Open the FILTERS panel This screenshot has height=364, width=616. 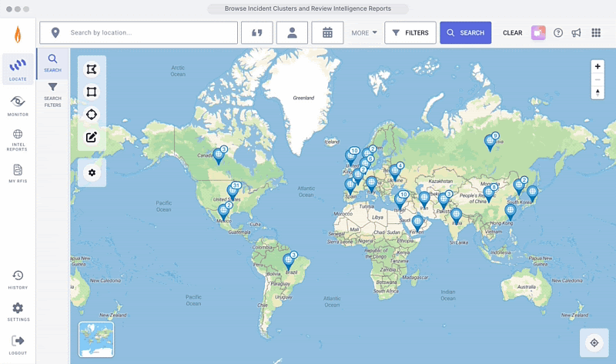pyautogui.click(x=410, y=33)
